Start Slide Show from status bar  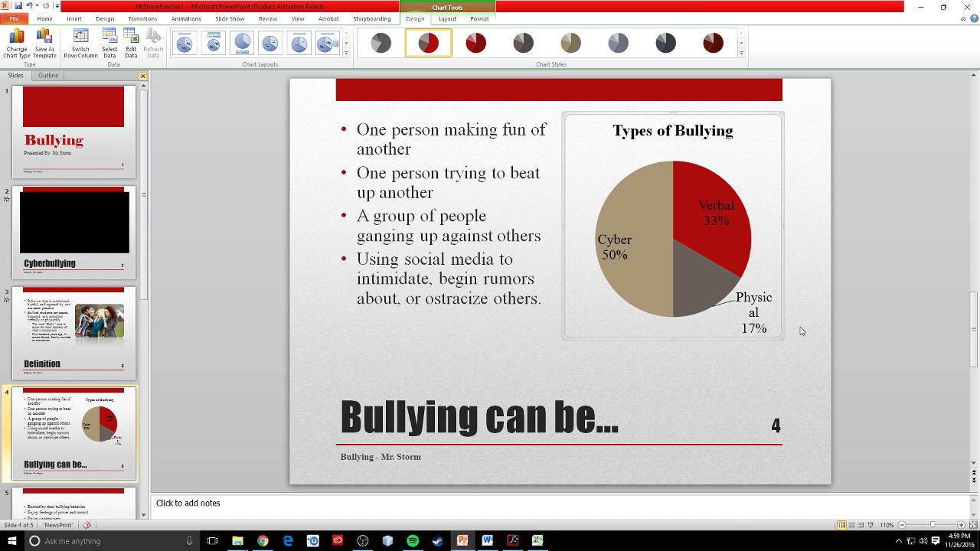pos(871,525)
